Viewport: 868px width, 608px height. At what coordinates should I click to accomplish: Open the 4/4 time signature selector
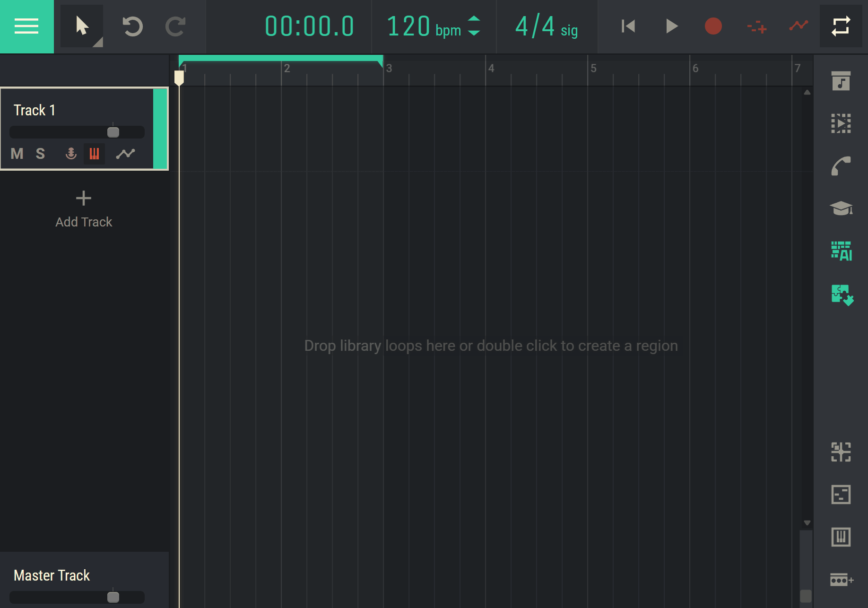tap(546, 26)
